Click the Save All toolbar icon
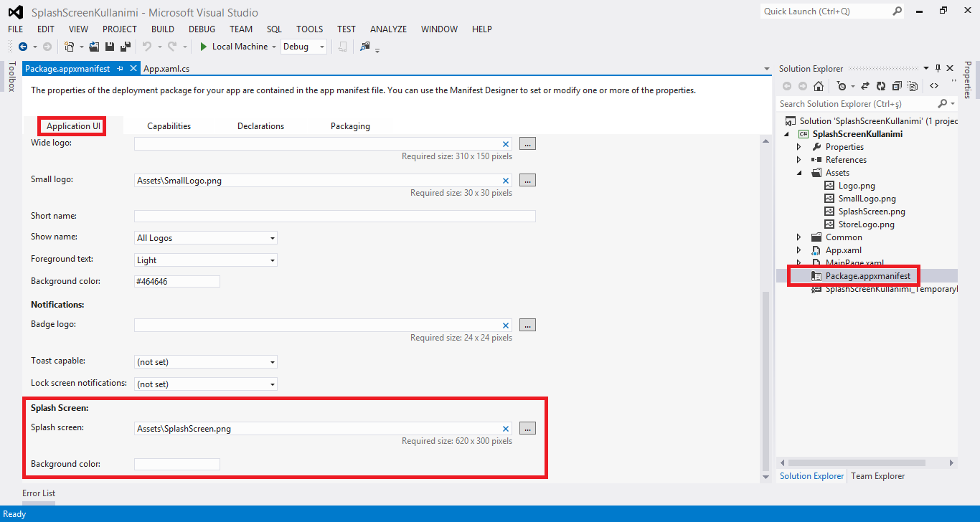The width and height of the screenshot is (980, 522). (x=126, y=47)
